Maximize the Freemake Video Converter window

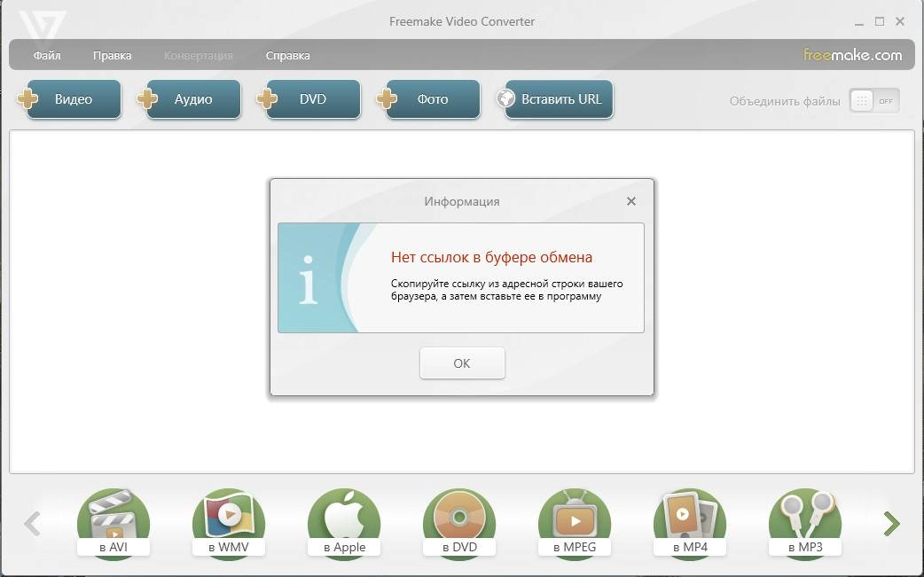coord(879,21)
